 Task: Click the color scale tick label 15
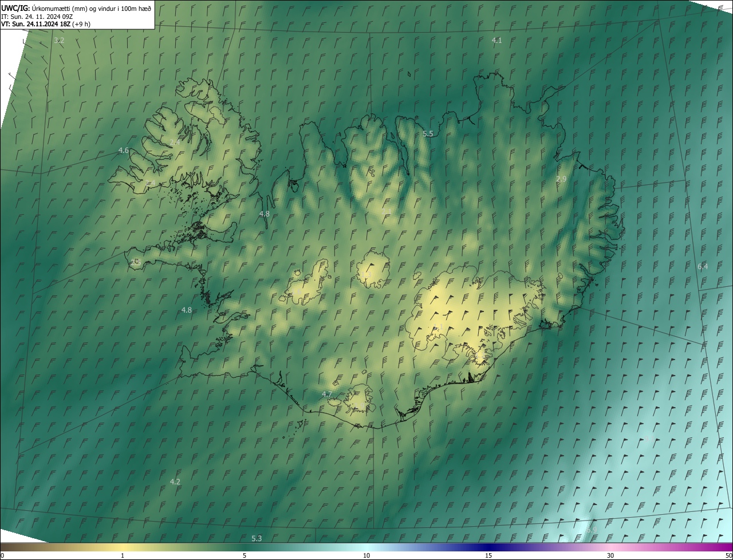(x=488, y=555)
